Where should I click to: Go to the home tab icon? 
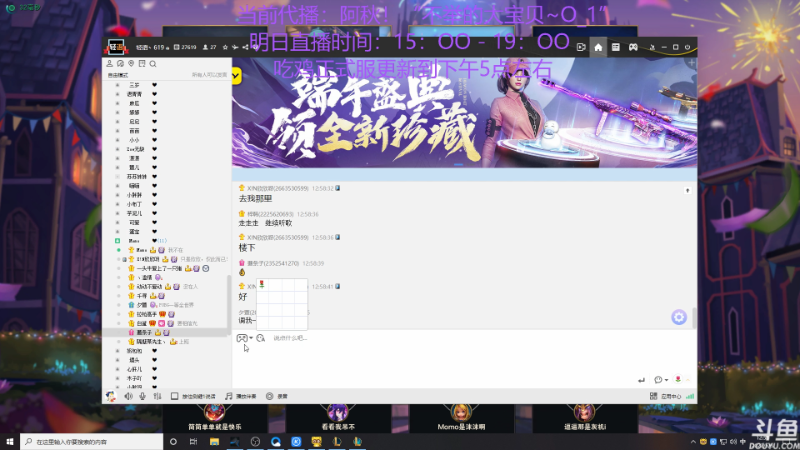pyautogui.click(x=598, y=47)
